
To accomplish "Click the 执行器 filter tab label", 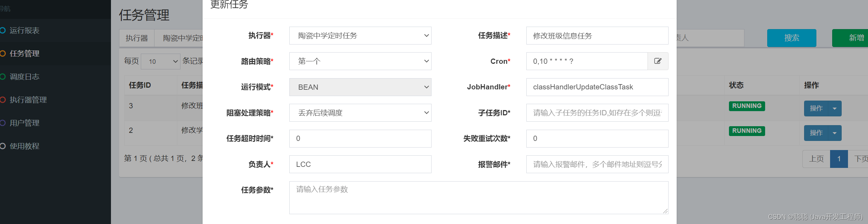I will pos(137,38).
